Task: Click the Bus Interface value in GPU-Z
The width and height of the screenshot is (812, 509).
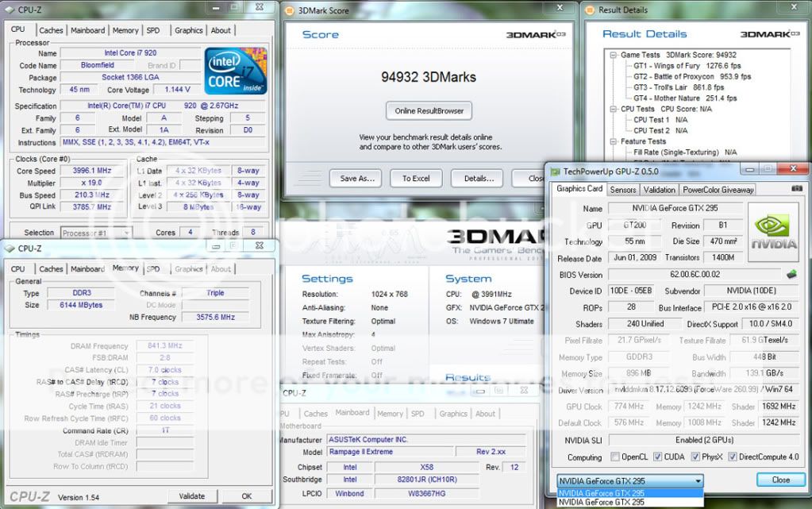Action: click(x=752, y=307)
